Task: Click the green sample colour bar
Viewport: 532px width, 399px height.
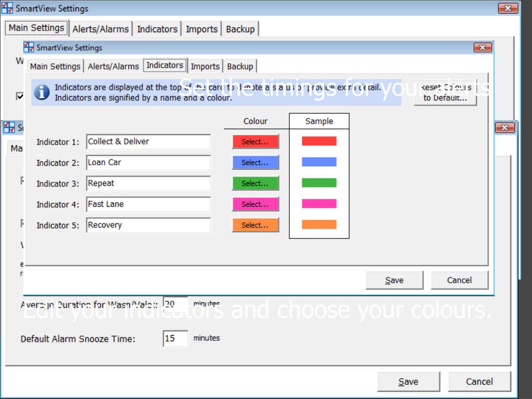Action: click(319, 183)
